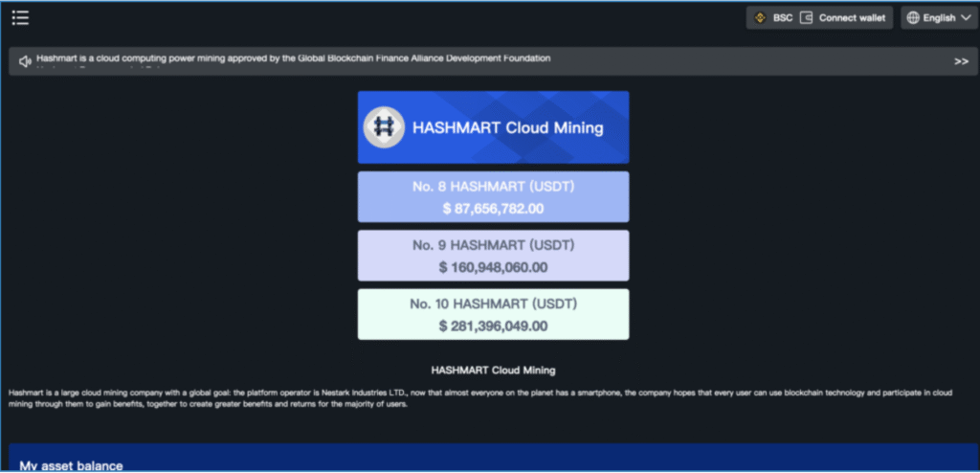Click the Hashmart announcement ticker text
Viewport: 980px width, 473px height.
293,58
